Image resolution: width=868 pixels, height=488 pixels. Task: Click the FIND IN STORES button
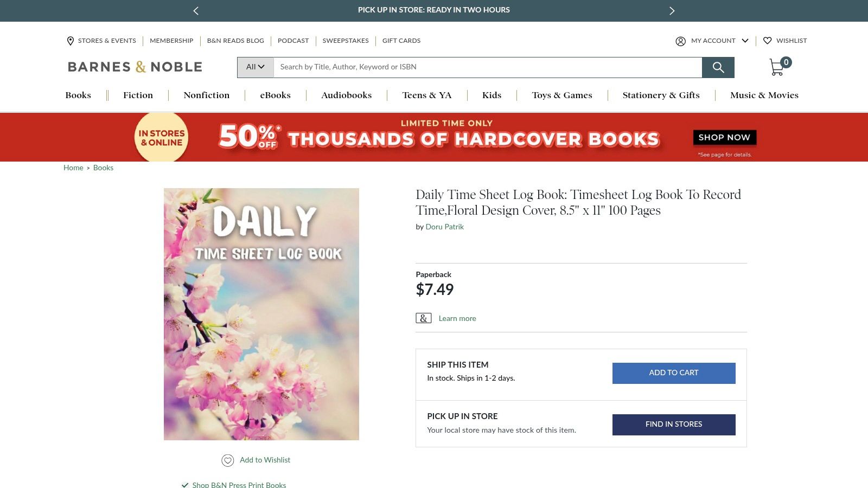point(673,424)
